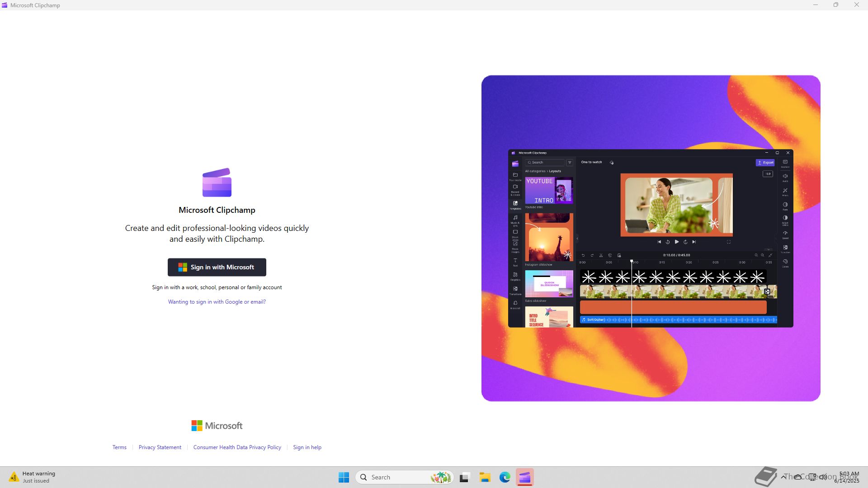Launch File Explorer from the taskbar
Screen dimensions: 868x488
point(485,477)
